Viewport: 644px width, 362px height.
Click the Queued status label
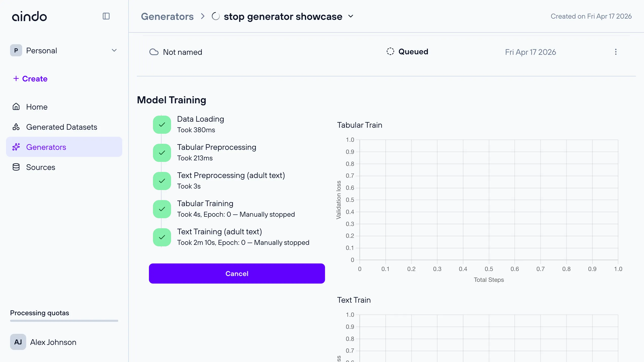(413, 52)
